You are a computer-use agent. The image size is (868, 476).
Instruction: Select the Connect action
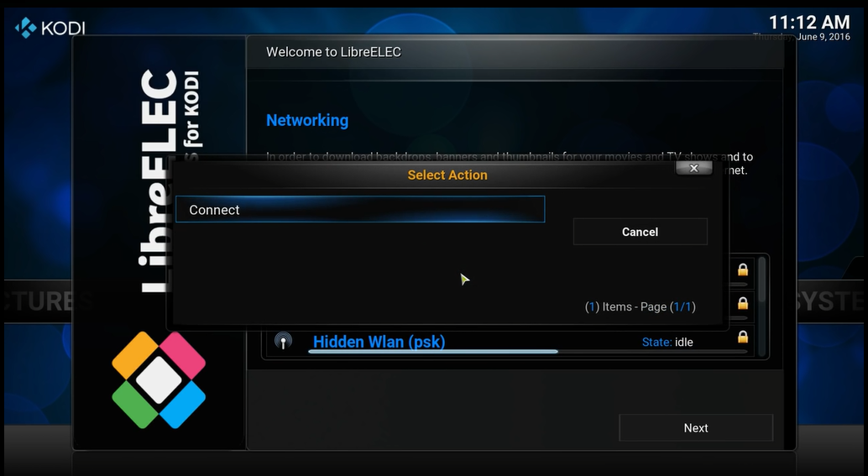pos(360,209)
